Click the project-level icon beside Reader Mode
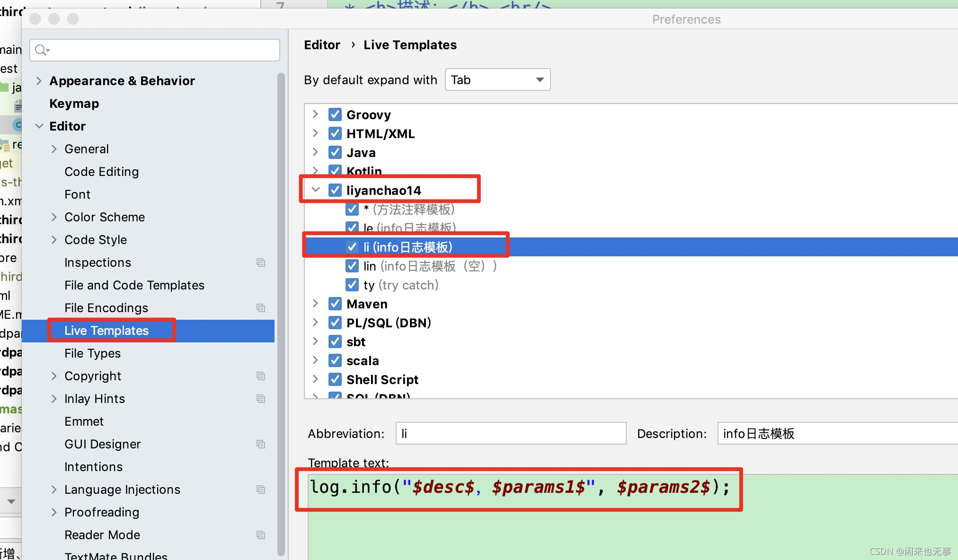 click(x=261, y=535)
